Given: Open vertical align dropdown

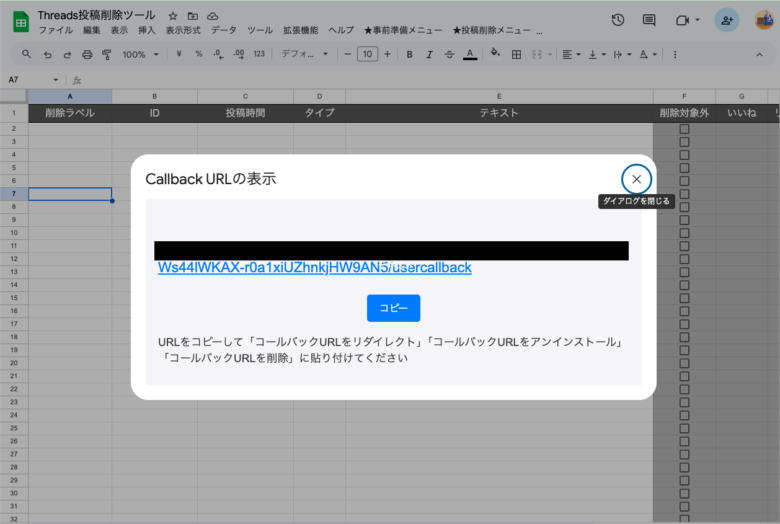Looking at the screenshot, I should click(597, 54).
